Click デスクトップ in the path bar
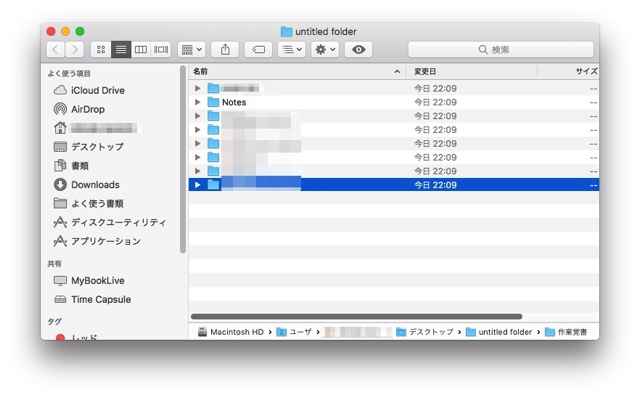This screenshot has width=640, height=398. click(x=425, y=332)
